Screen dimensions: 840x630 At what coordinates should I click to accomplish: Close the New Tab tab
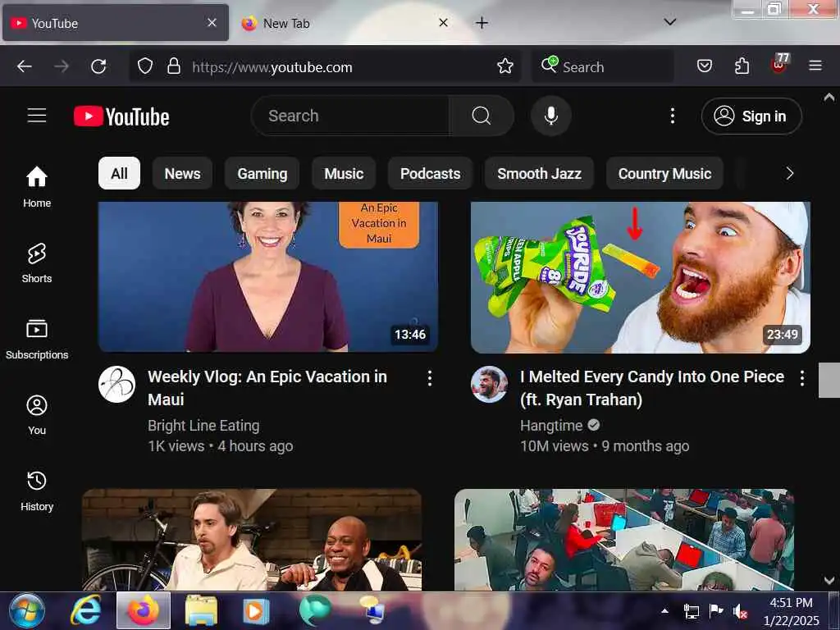[443, 22]
